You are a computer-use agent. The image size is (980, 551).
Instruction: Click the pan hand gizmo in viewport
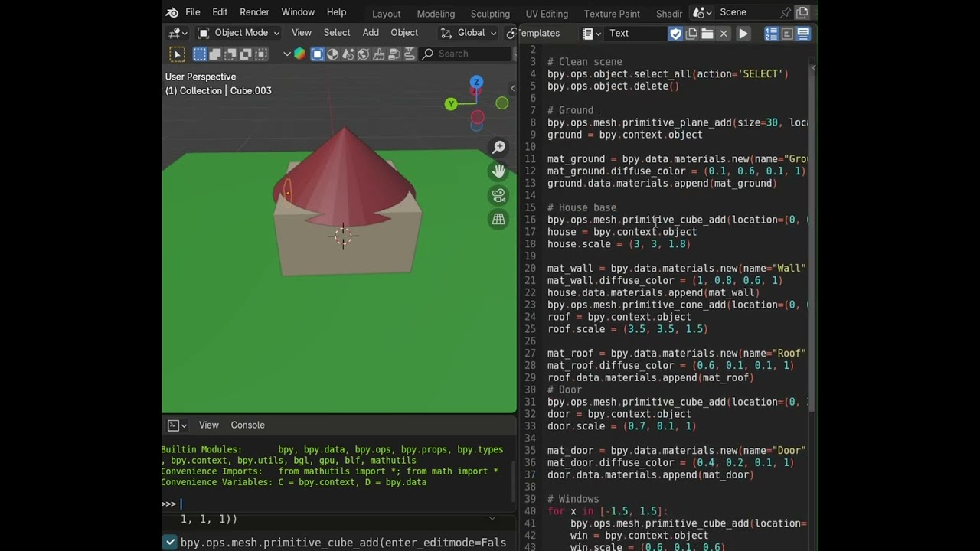tap(498, 171)
